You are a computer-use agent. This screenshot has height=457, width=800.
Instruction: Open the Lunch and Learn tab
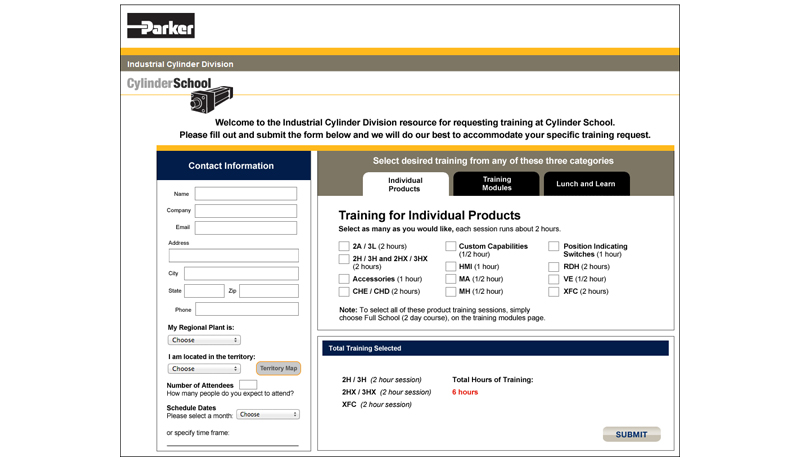(x=586, y=184)
